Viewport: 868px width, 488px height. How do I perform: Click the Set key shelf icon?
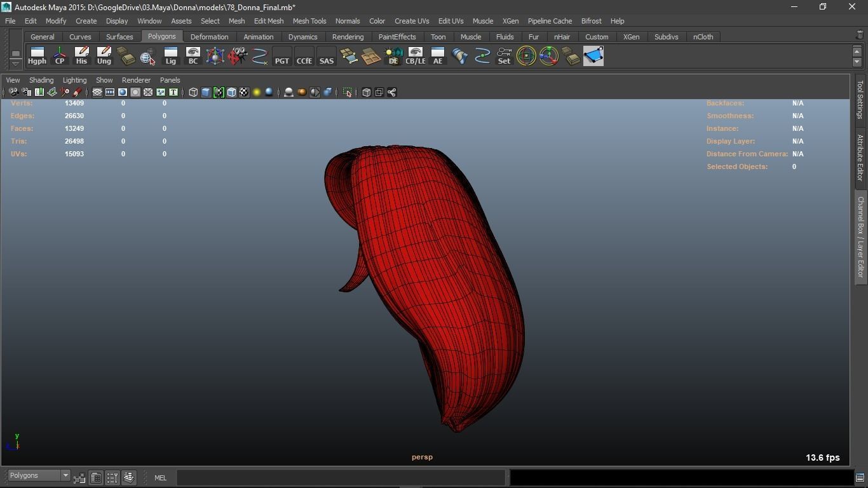(504, 56)
